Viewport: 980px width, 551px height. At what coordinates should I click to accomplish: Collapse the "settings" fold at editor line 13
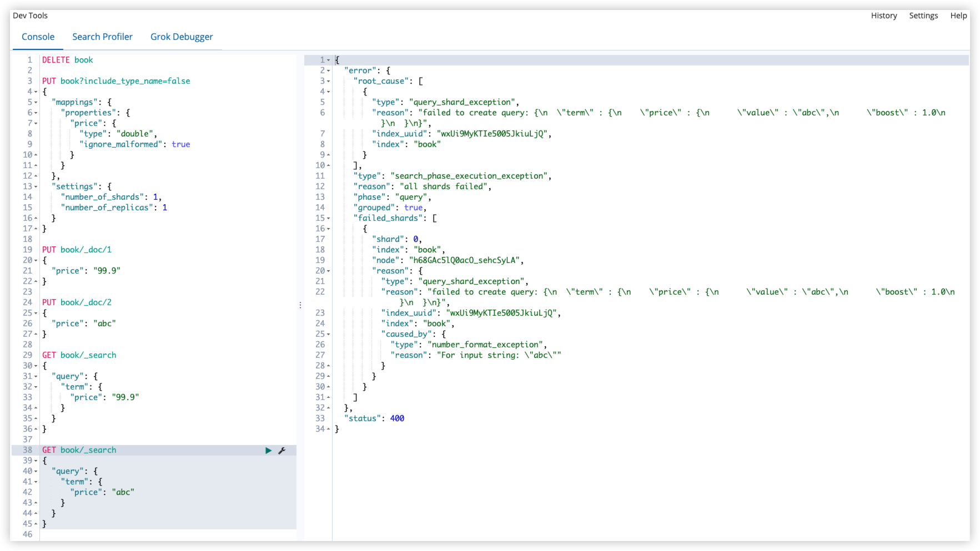[36, 186]
